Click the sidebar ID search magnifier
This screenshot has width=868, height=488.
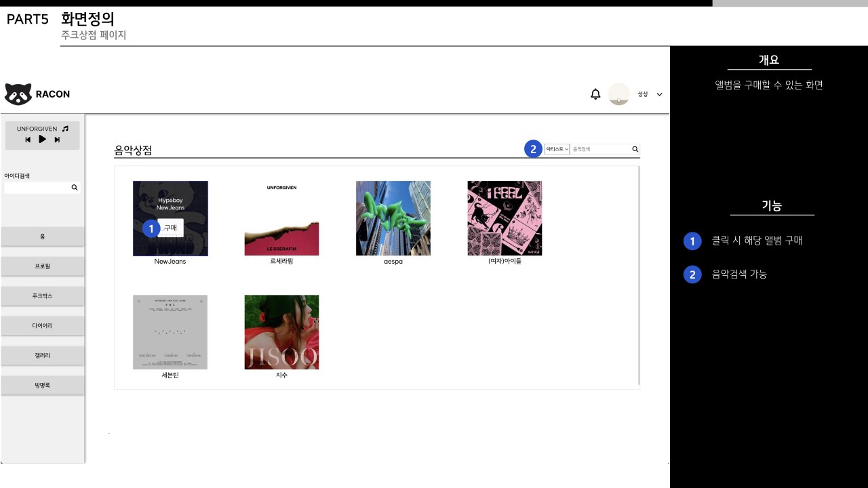point(75,188)
